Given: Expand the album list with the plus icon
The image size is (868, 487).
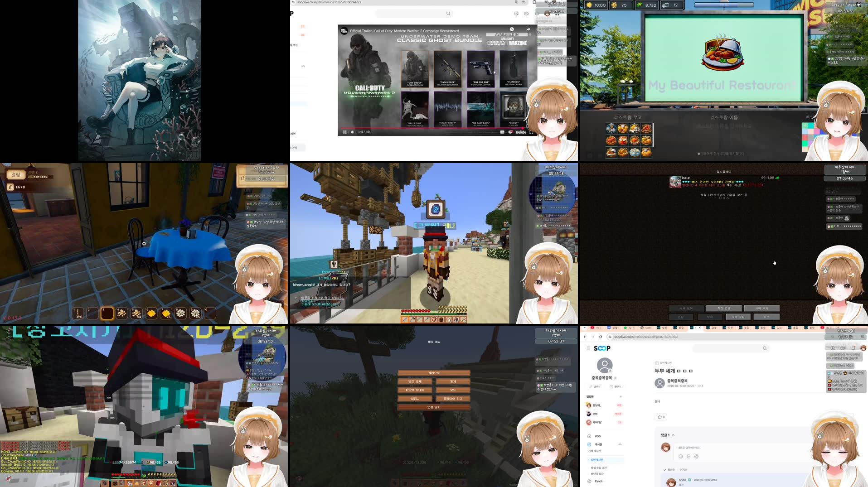Looking at the screenshot, I should (621, 396).
